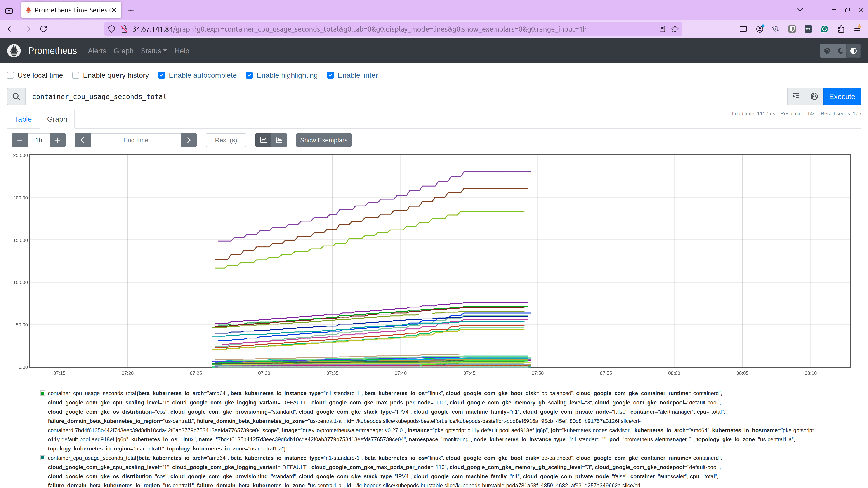Image resolution: width=868 pixels, height=488 pixels.
Task: Open the Alerts navigation item
Action: [97, 51]
